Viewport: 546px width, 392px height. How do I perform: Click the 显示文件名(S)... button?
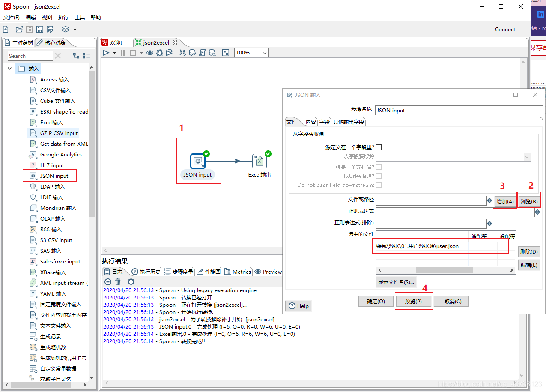pyautogui.click(x=396, y=282)
